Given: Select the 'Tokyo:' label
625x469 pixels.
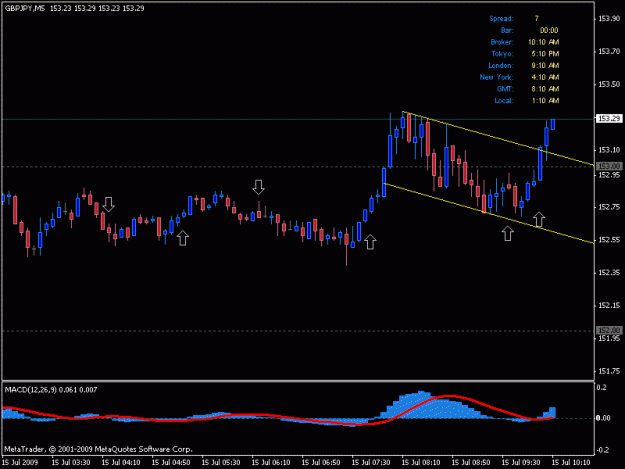Looking at the screenshot, I should tap(502, 54).
